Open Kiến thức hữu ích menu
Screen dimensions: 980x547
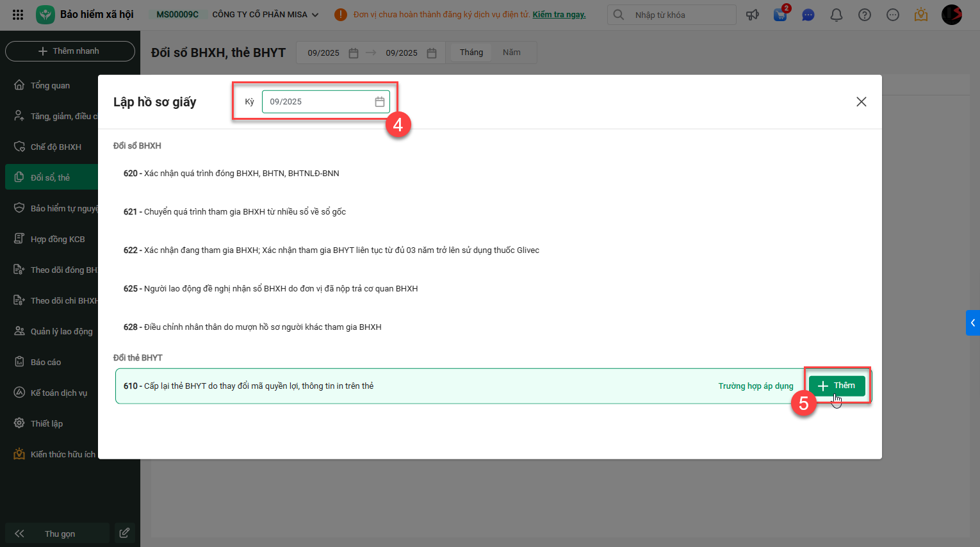pos(55,454)
